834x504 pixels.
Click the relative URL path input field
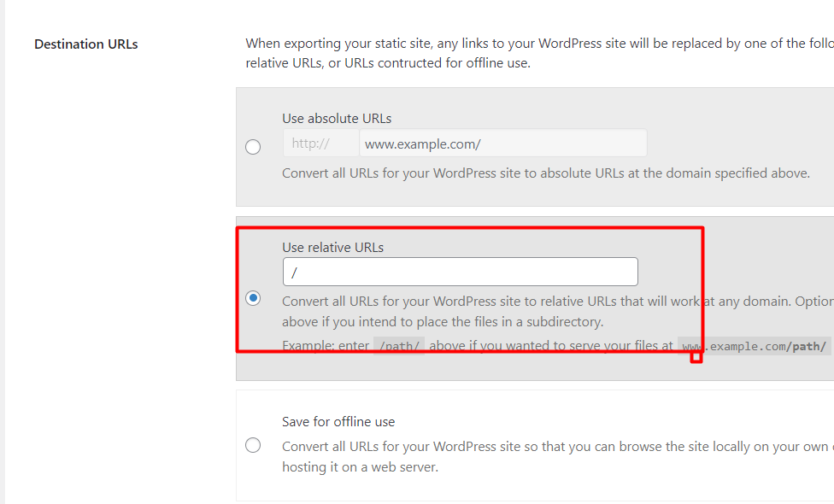click(460, 271)
